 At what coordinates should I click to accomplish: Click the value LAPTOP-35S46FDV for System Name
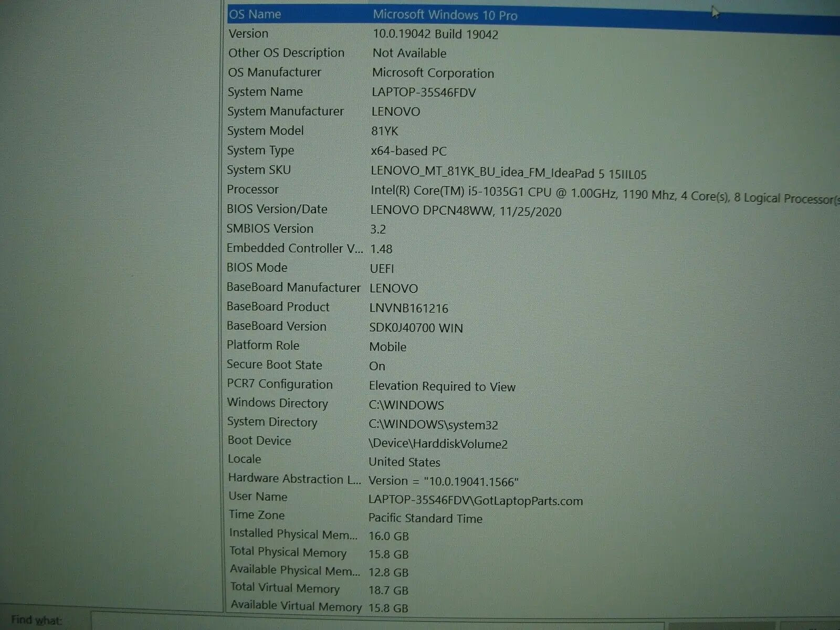click(424, 93)
